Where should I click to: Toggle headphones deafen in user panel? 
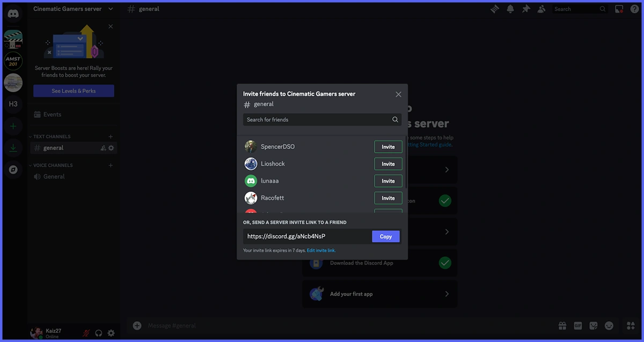coord(99,333)
